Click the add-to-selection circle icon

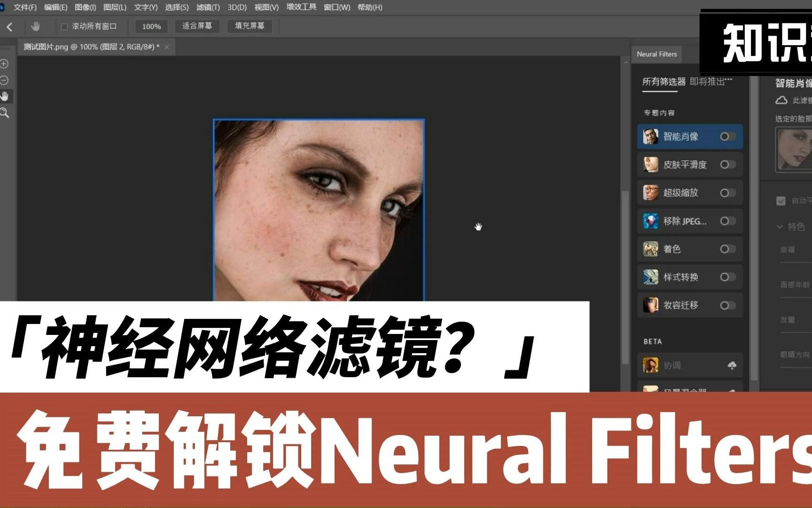point(5,63)
